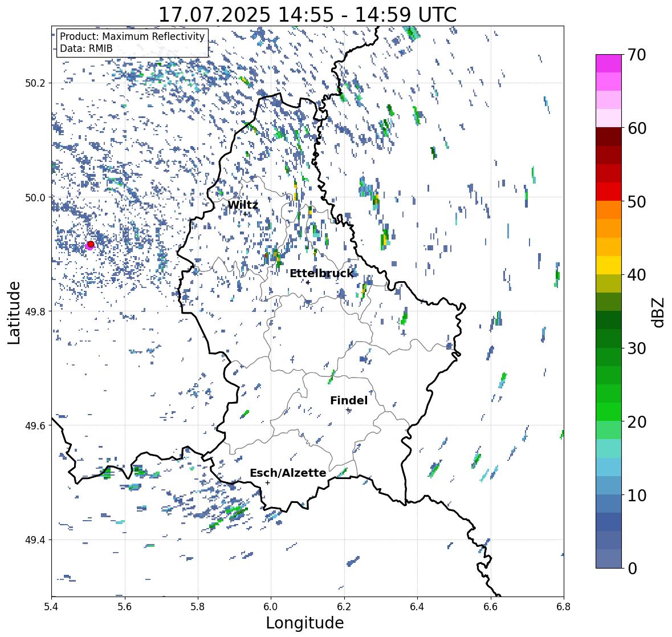Click the plot title with date and UTC time
Image resolution: width=672 pixels, height=637 pixels.
308,15
